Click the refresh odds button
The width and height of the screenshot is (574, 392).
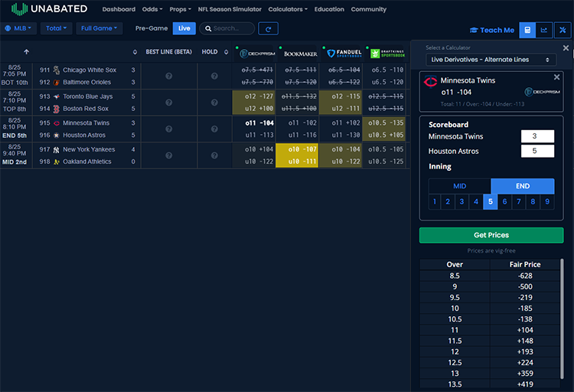click(x=268, y=28)
